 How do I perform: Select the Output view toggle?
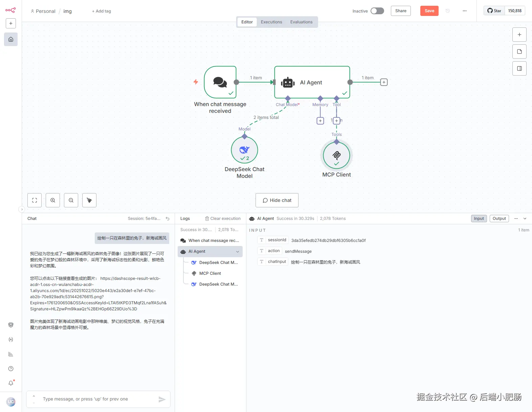click(x=499, y=219)
